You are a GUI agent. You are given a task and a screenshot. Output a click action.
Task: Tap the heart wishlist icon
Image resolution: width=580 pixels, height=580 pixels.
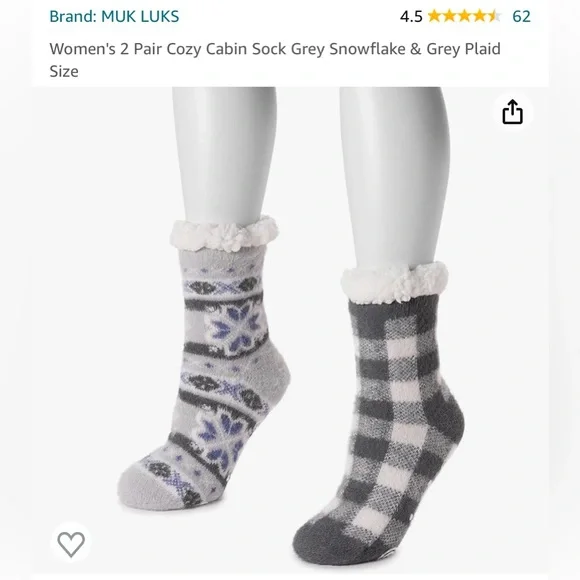(x=71, y=544)
